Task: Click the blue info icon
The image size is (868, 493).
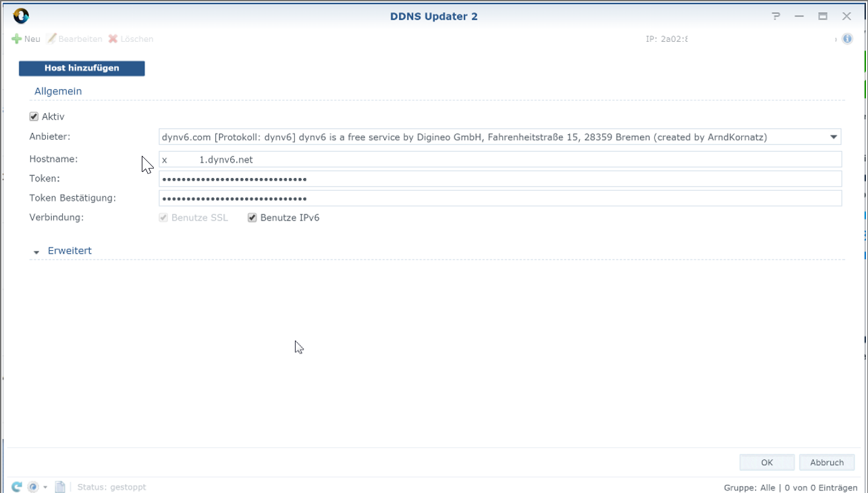Action: (x=847, y=39)
